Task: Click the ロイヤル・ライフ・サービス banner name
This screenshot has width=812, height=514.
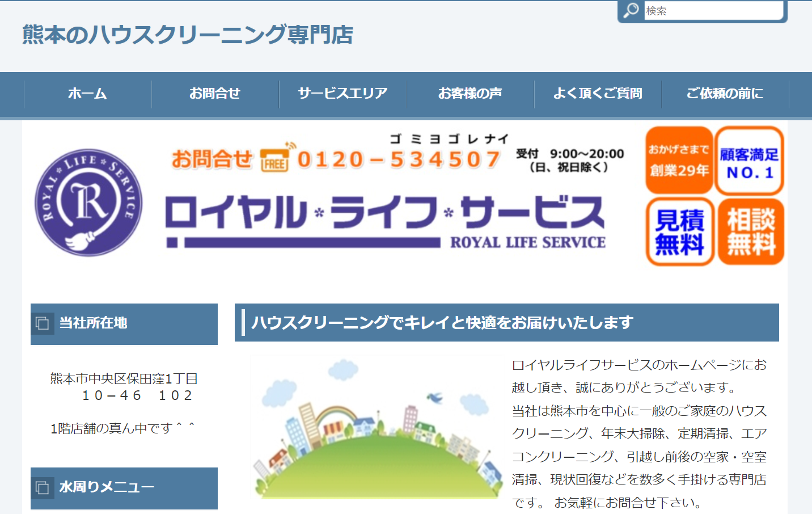Action: (x=385, y=212)
